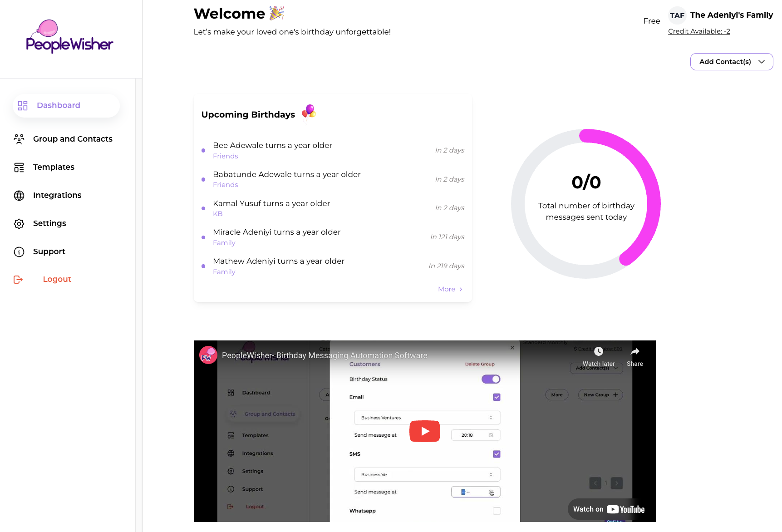The image size is (782, 532).
Task: Click the PW channel avatar on the video
Action: click(208, 355)
